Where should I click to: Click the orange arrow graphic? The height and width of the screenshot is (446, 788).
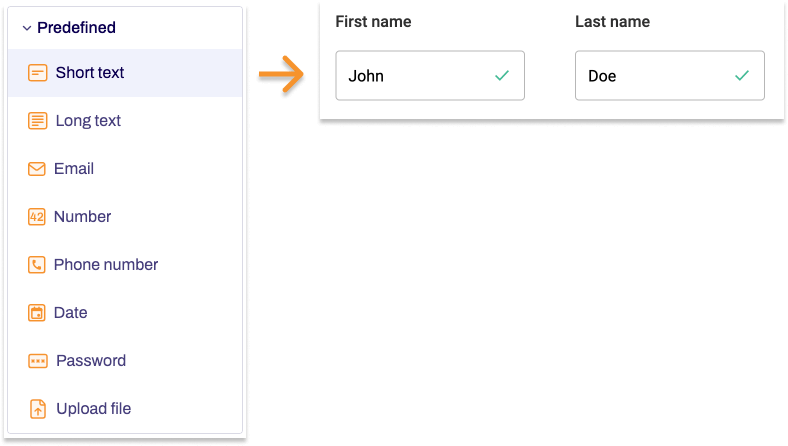tap(282, 75)
